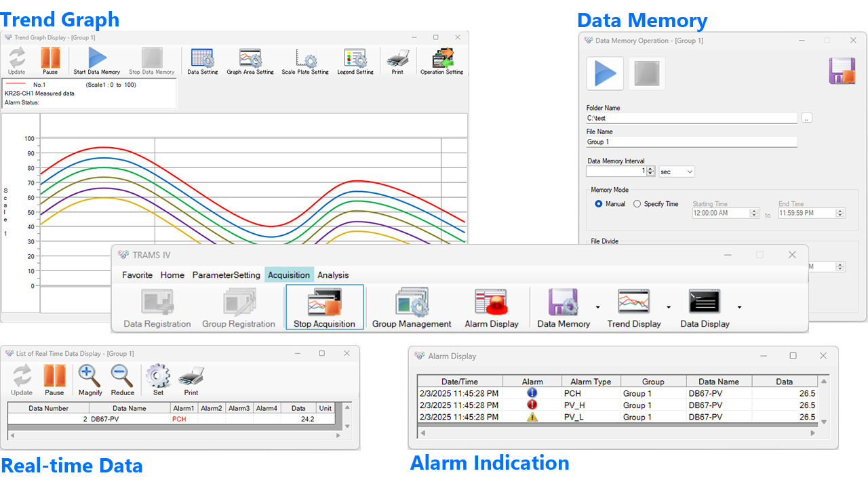Viewport: 868px width, 488px height.
Task: Pause the Real Time Data display
Action: tap(54, 380)
